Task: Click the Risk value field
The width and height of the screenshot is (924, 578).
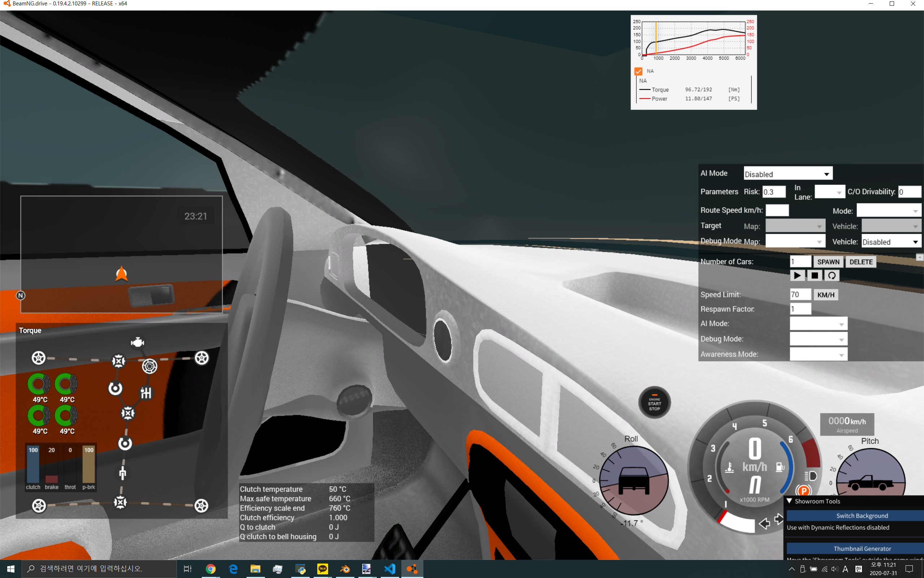Action: tap(774, 192)
